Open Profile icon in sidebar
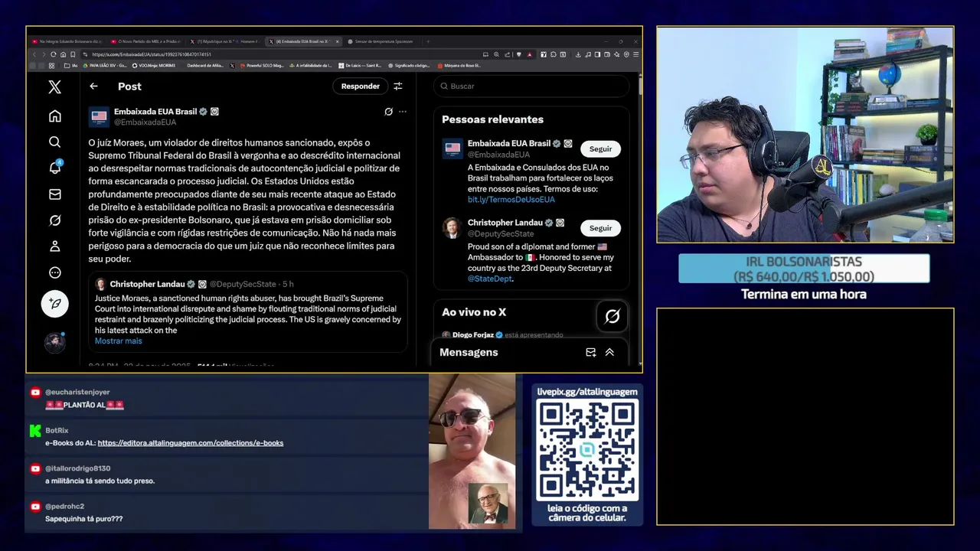Viewport: 980px width, 551px height. [54, 246]
